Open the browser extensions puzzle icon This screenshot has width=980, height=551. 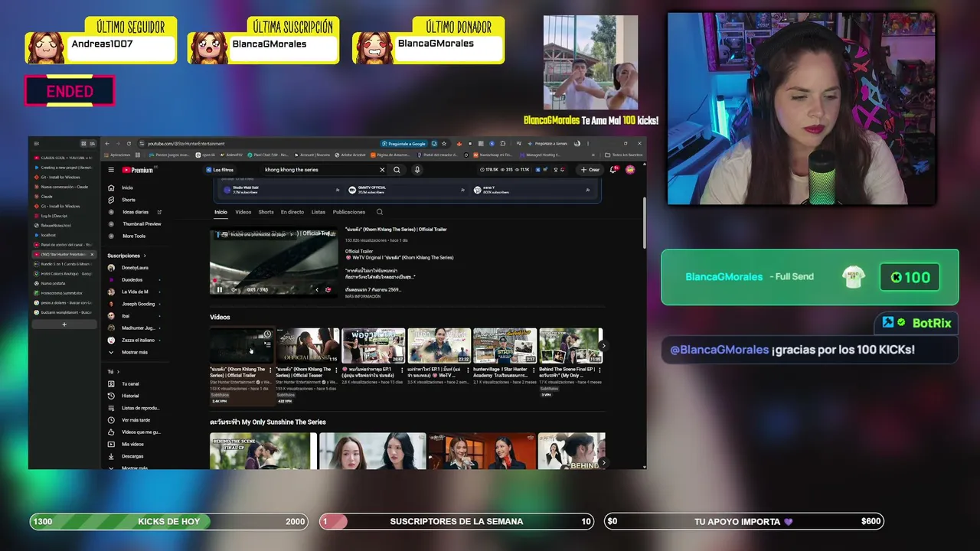502,143
